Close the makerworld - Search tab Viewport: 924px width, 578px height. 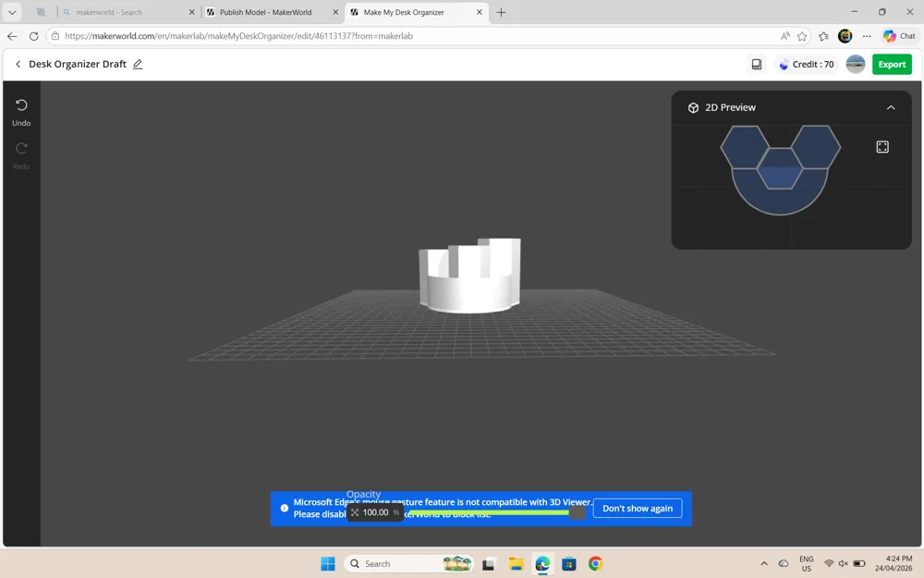[x=191, y=12]
